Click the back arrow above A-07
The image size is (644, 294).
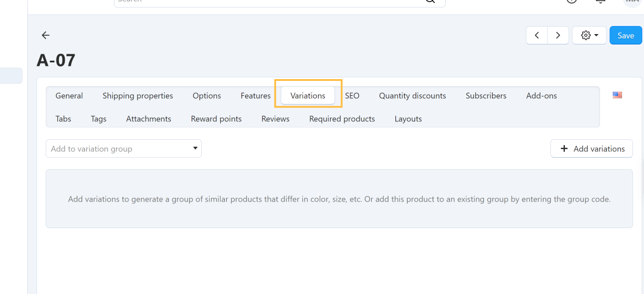pyautogui.click(x=46, y=35)
